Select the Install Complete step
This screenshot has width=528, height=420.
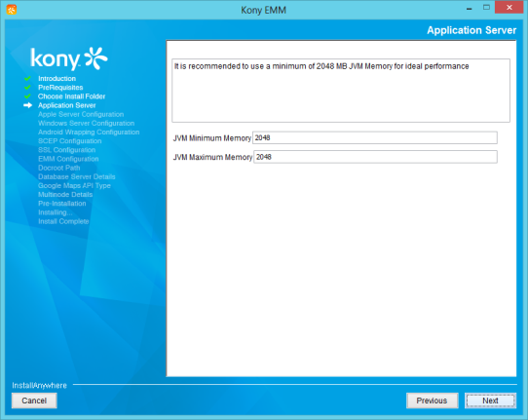click(63, 221)
